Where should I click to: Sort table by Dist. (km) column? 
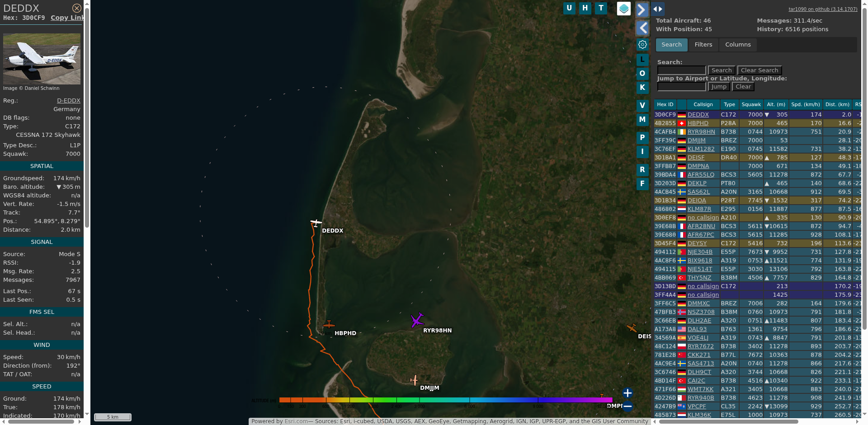(x=837, y=104)
